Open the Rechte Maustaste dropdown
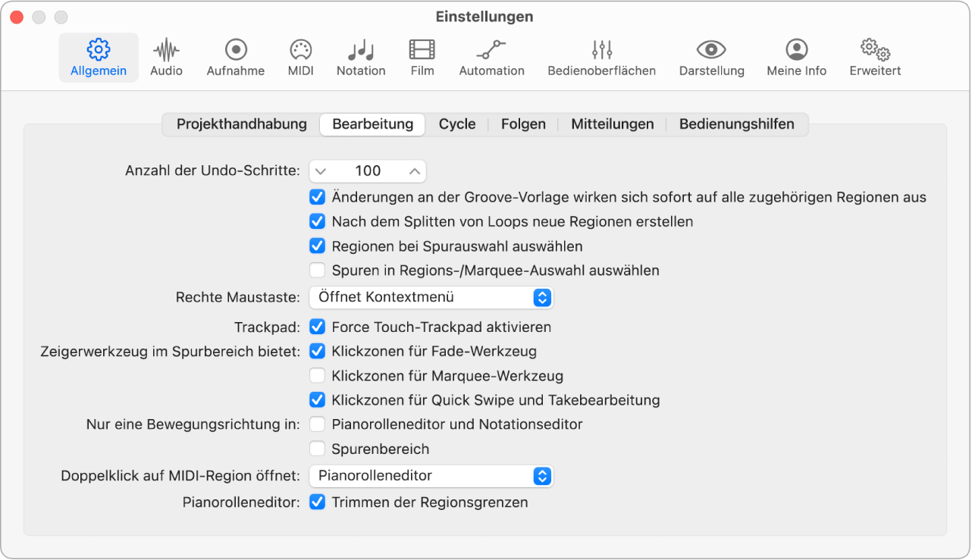Viewport: 972px width, 560px height. (431, 297)
